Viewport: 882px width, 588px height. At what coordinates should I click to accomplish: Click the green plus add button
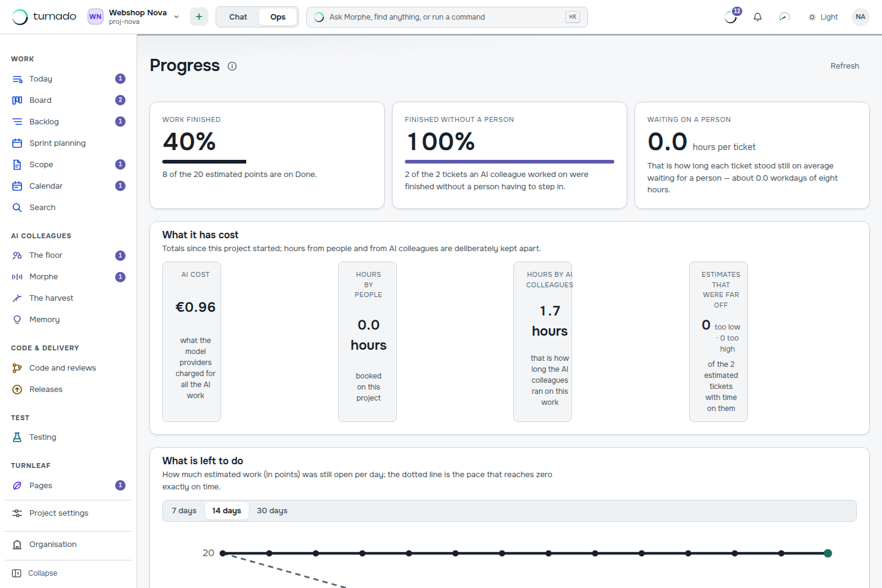tap(199, 17)
